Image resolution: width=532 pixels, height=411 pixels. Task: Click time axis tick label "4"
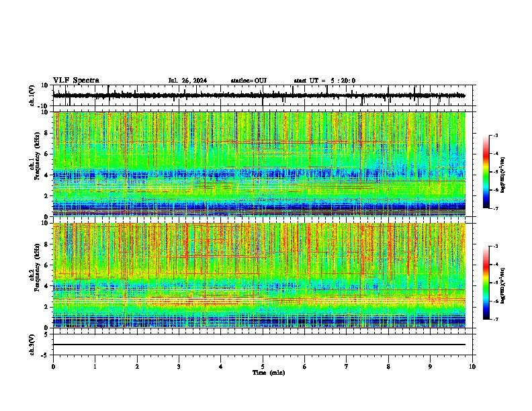[x=221, y=367]
